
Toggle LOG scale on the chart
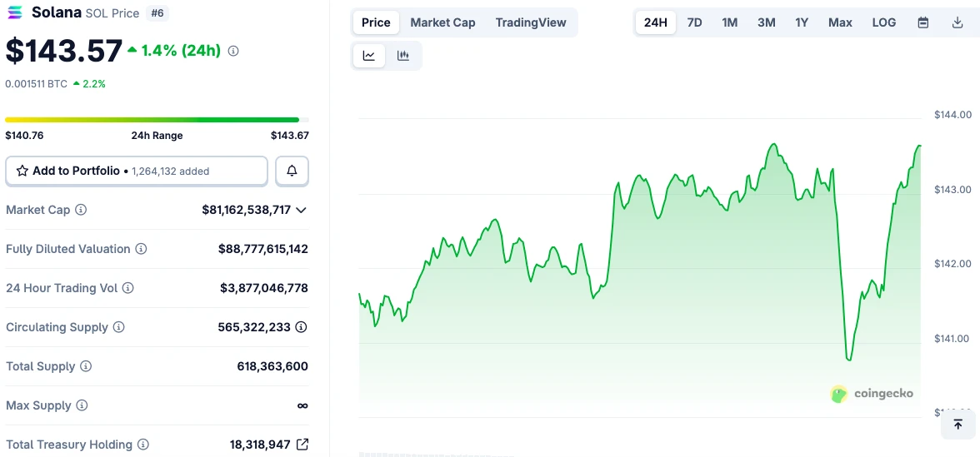click(x=884, y=22)
